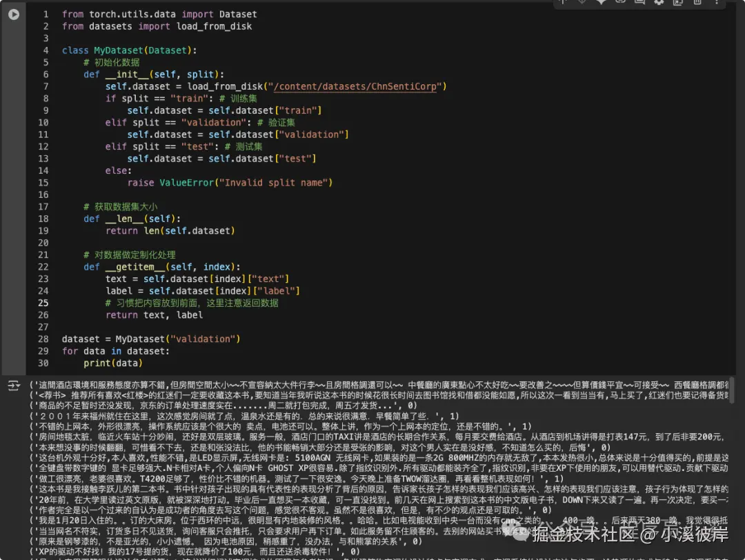Click output row starting '做工很漂亮'
Viewport: 745px width, 560px height.
click(297, 479)
